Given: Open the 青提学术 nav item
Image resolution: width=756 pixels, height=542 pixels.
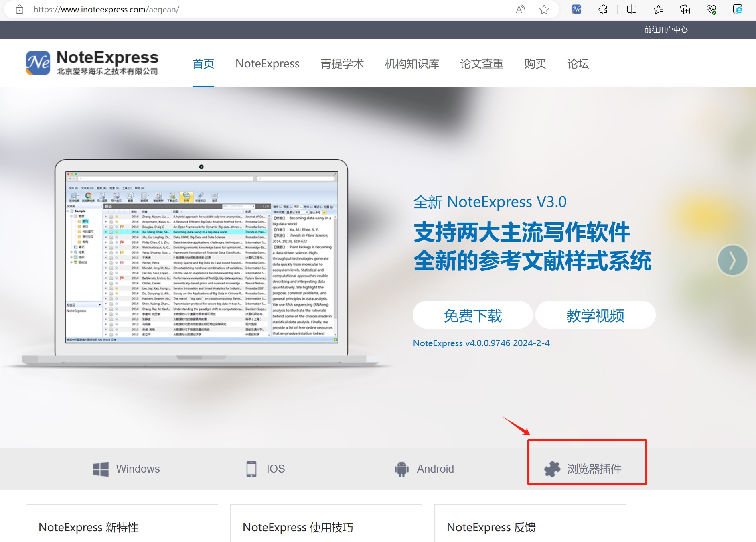Looking at the screenshot, I should coord(342,64).
